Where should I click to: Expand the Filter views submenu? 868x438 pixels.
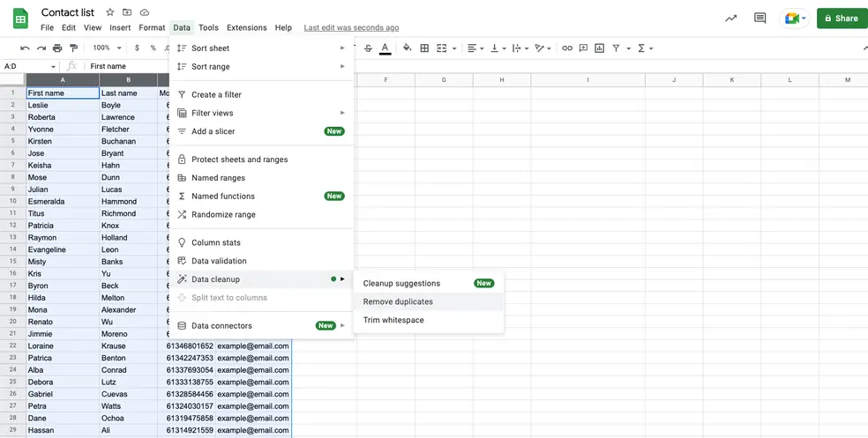click(x=261, y=113)
